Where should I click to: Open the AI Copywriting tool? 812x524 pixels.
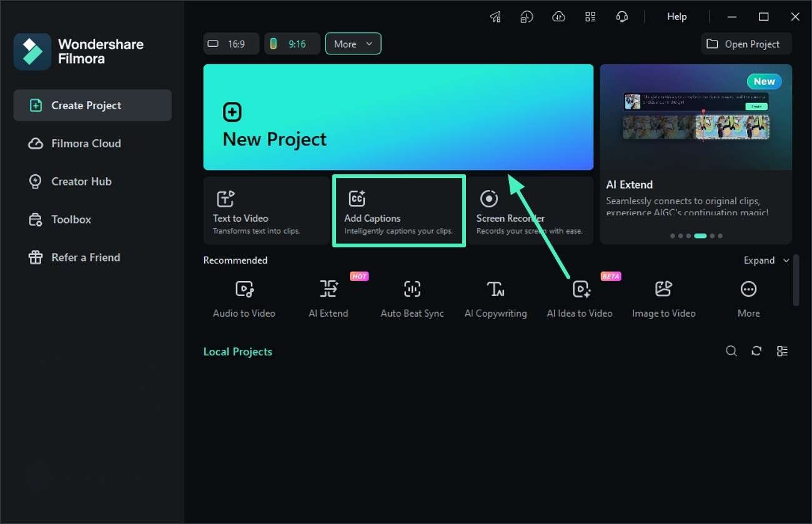pos(496,299)
